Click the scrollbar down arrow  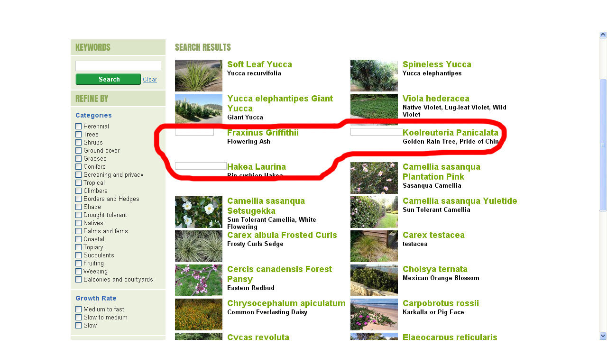pyautogui.click(x=603, y=336)
